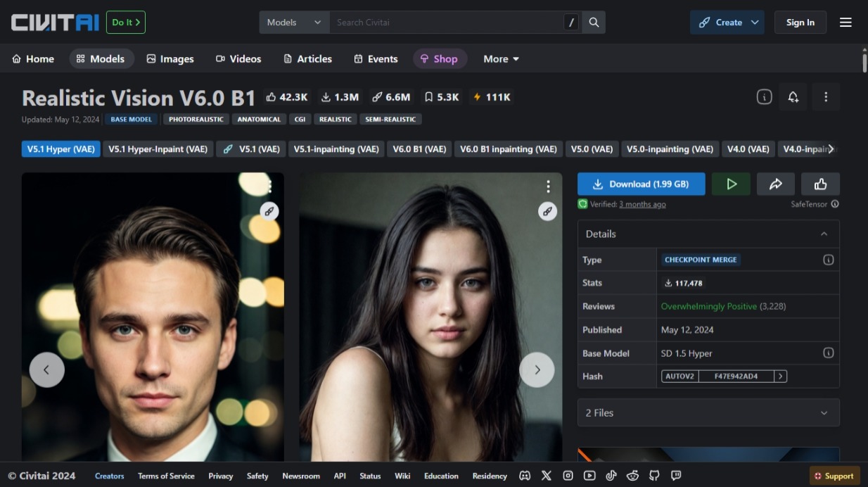Toggle the thumbs-up like button
868x487 pixels.
click(x=821, y=184)
